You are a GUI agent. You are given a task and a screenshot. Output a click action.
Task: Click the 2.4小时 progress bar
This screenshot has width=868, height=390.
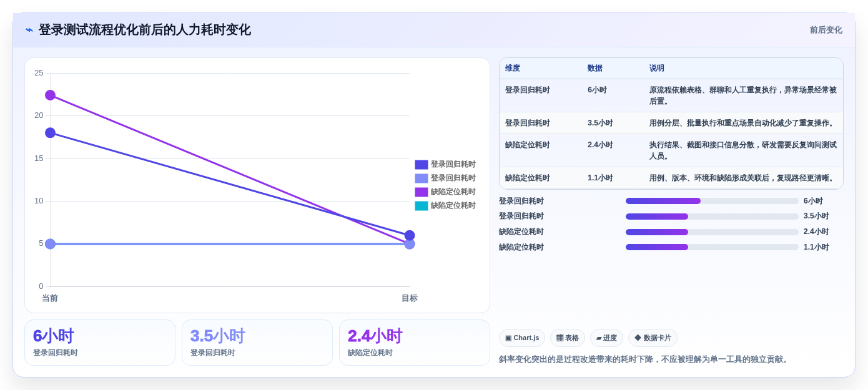tap(712, 232)
